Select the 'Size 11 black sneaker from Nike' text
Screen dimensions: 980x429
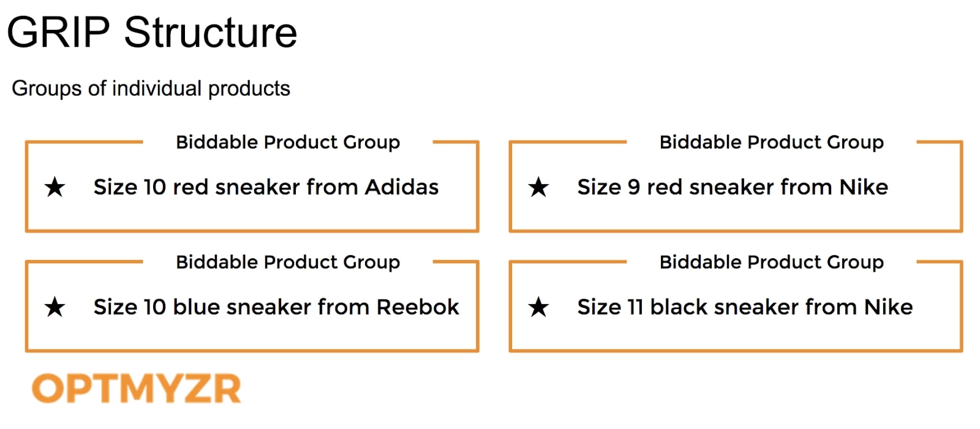[x=745, y=307]
